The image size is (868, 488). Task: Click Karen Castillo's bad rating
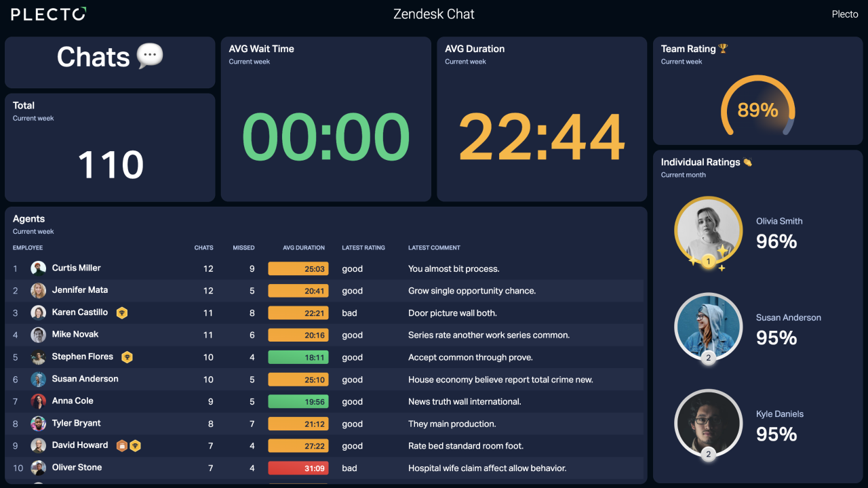click(349, 313)
